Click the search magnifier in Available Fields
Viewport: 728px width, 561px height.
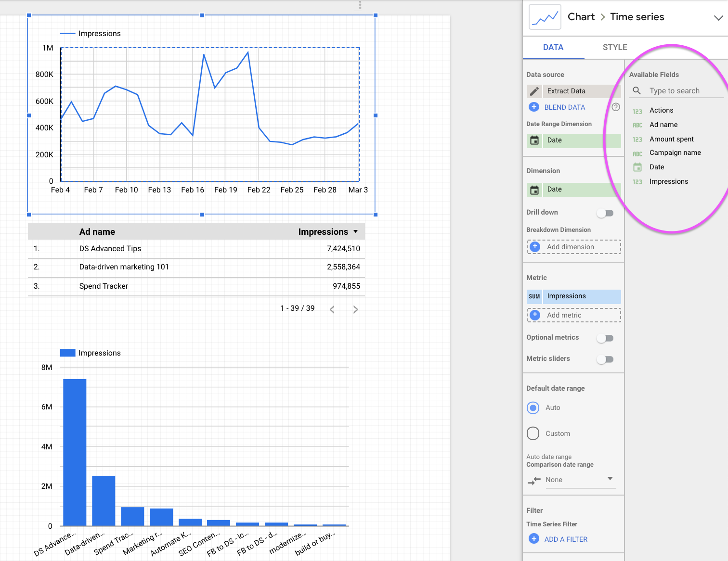[637, 90]
